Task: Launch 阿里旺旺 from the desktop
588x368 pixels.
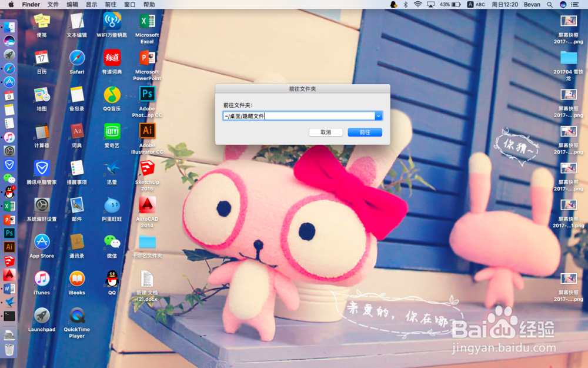Action: [x=112, y=205]
